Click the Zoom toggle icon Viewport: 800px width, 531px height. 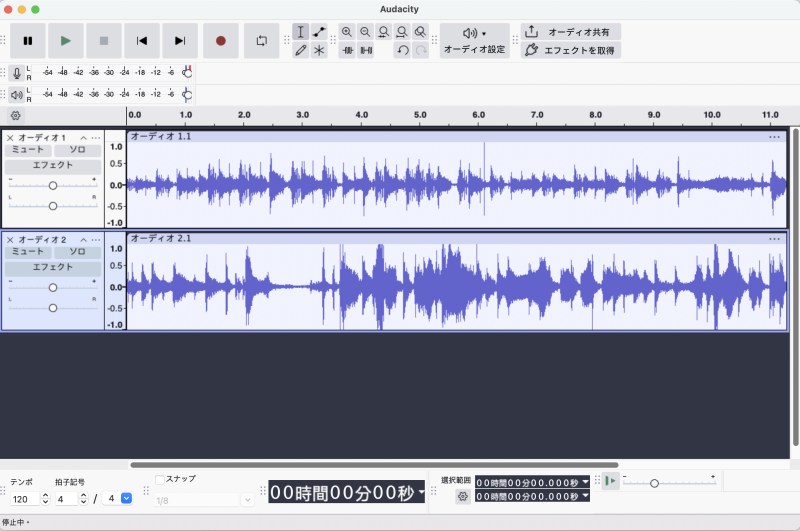420,32
